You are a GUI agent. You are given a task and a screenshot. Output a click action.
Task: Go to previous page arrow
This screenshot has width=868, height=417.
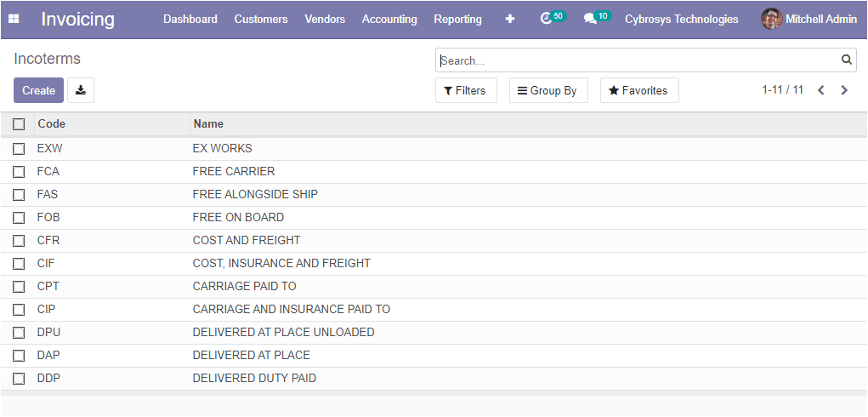click(821, 90)
